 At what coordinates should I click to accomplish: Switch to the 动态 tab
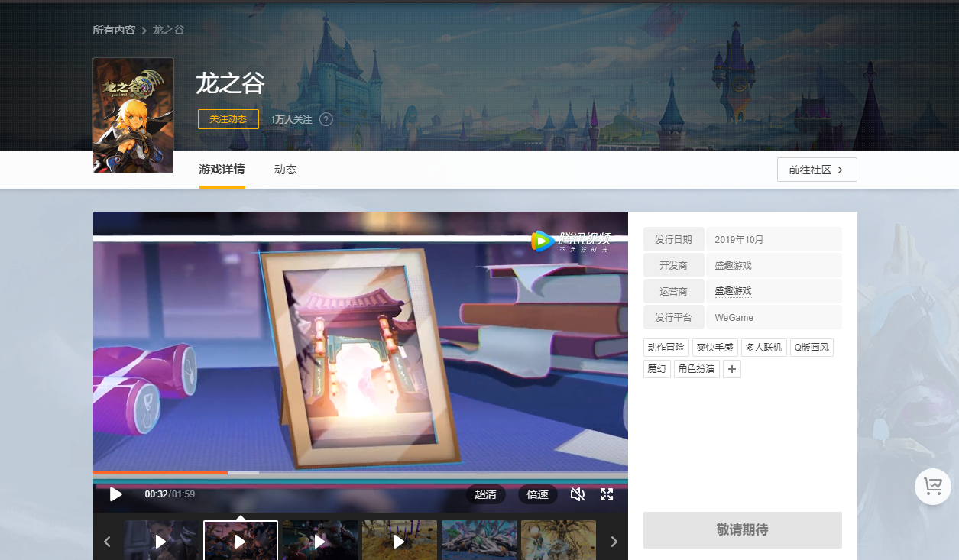click(x=285, y=170)
